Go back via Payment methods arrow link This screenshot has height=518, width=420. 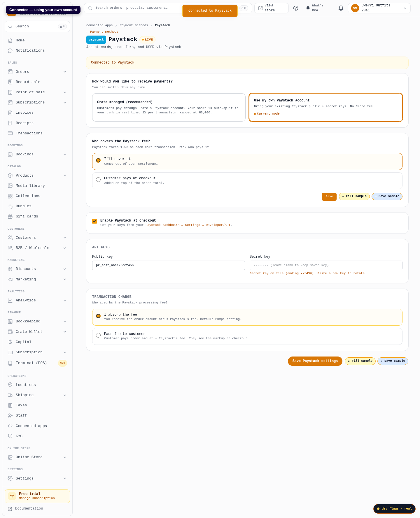tap(102, 32)
